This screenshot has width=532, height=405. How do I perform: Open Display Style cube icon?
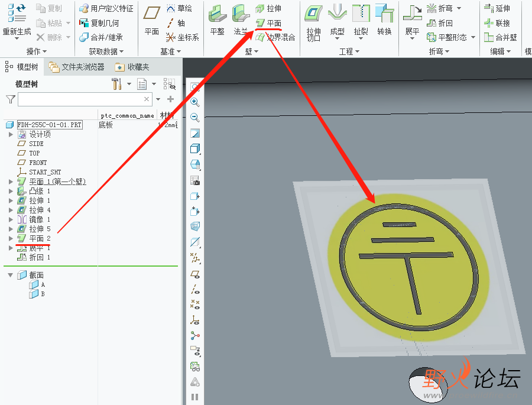tap(194, 148)
